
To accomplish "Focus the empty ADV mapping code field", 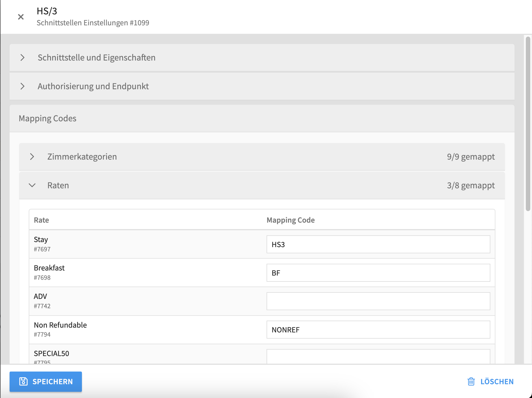I will click(378, 301).
